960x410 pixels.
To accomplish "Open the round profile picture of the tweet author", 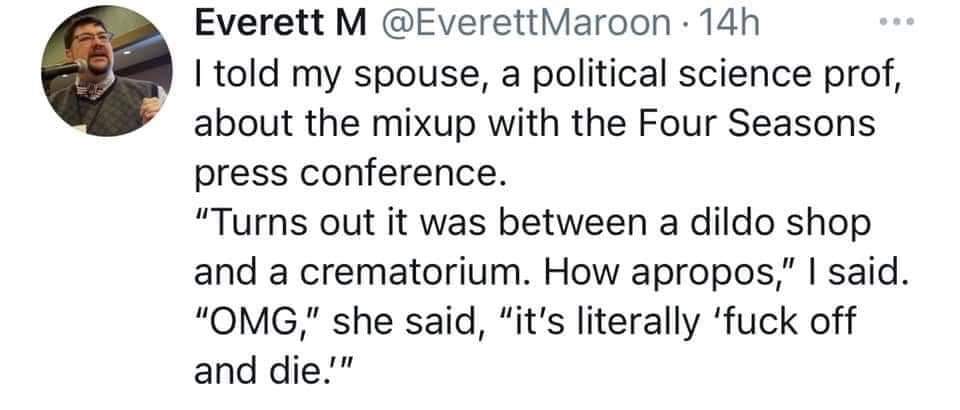I will (107, 71).
